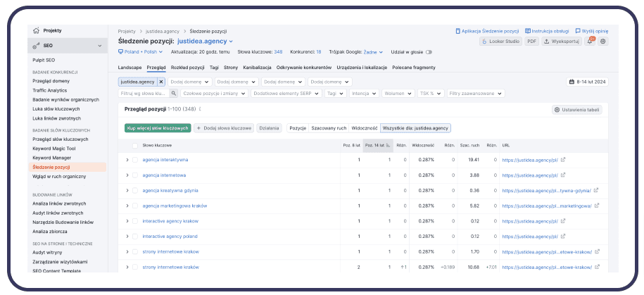Open the settings gear icon near Wyeksportuj
The width and height of the screenshot is (644, 295).
click(603, 41)
